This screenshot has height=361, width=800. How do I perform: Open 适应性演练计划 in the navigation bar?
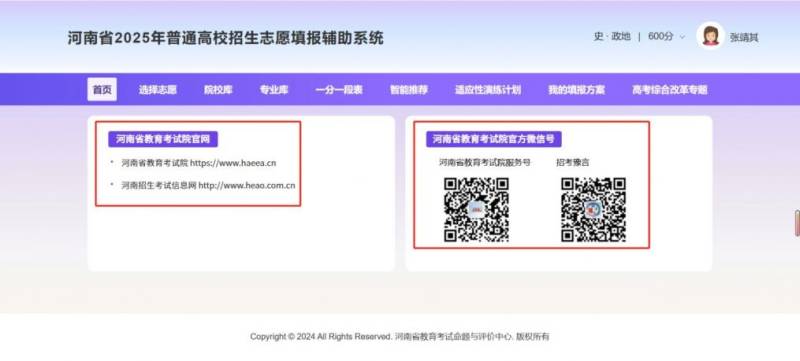488,90
